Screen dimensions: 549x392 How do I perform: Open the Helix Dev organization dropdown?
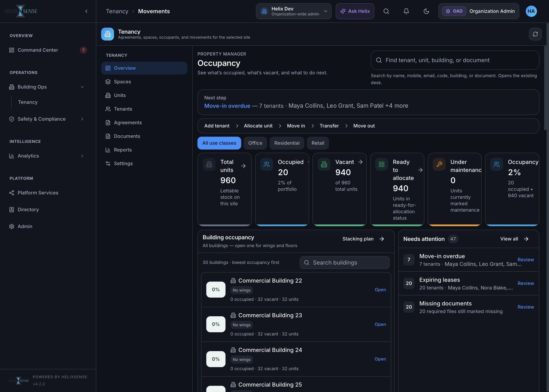[294, 11]
